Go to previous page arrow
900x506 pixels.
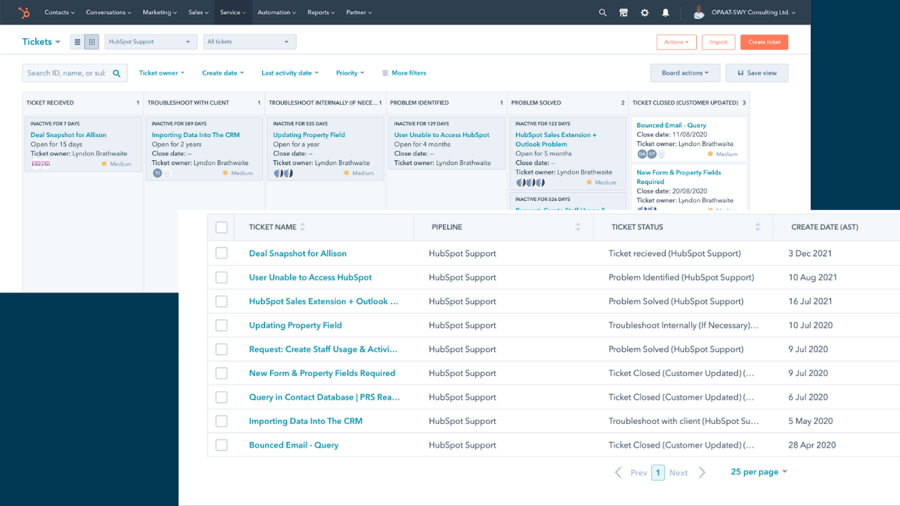[618, 473]
